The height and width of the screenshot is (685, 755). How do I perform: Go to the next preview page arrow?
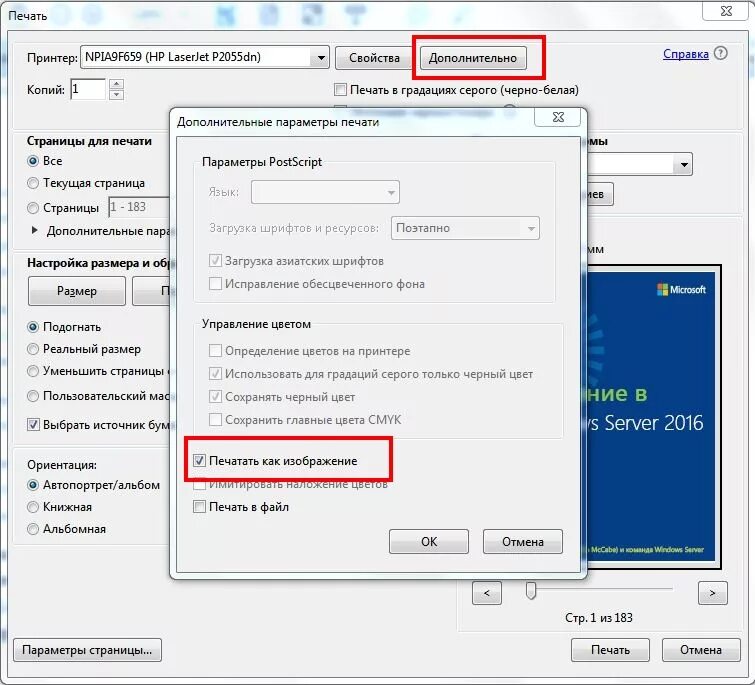pos(713,593)
